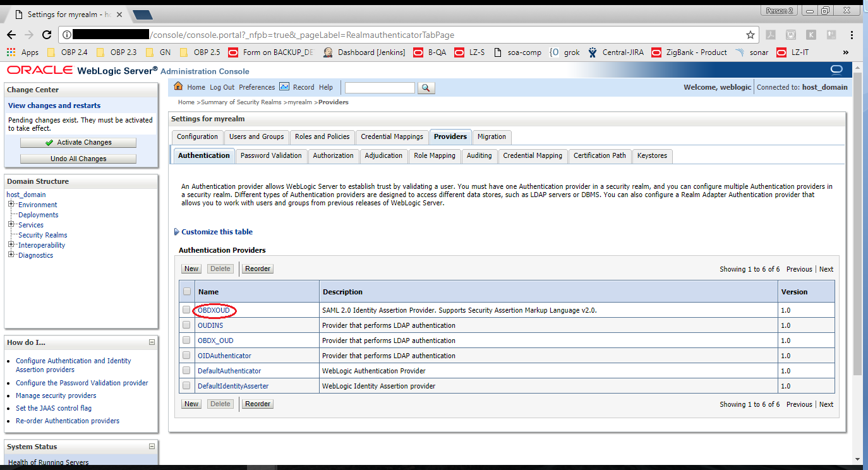Expand Customize this table
The height and width of the screenshot is (470, 868).
(x=214, y=232)
